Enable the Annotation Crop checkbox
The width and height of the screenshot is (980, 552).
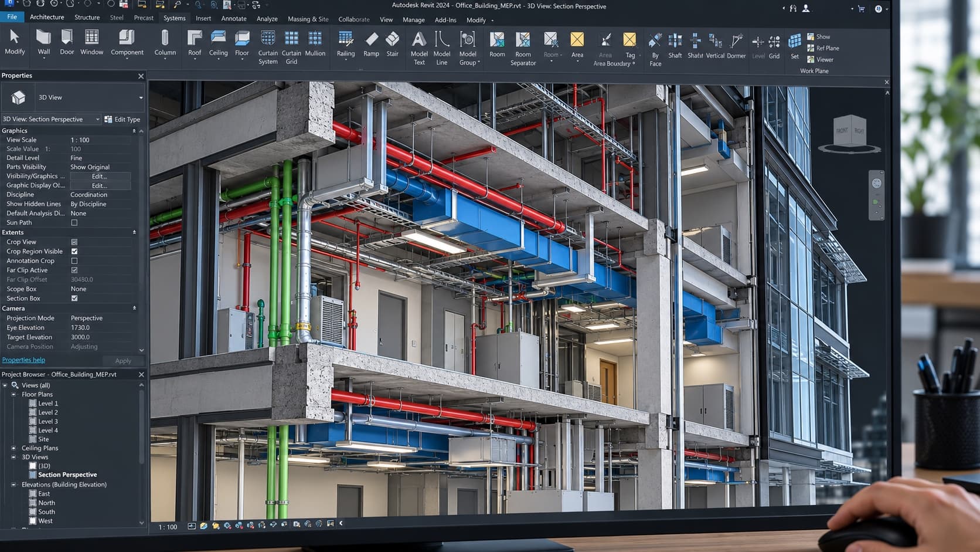pyautogui.click(x=74, y=261)
